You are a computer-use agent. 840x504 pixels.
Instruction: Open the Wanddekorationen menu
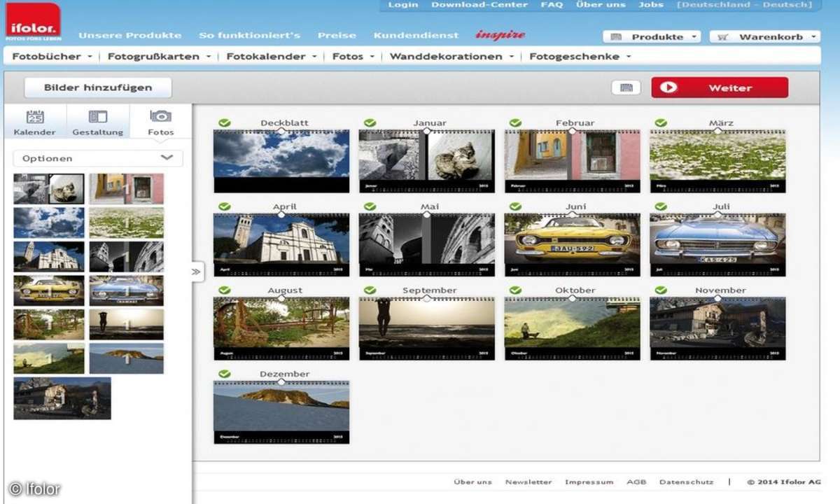[452, 56]
